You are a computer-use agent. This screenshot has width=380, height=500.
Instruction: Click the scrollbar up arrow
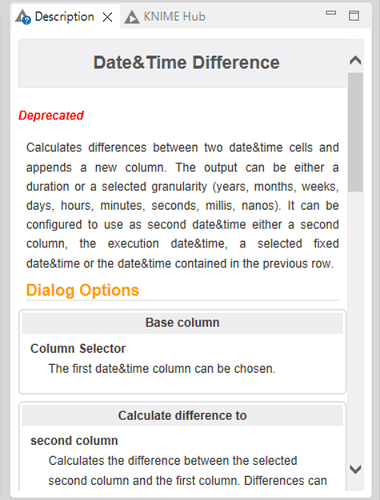pyautogui.click(x=355, y=60)
